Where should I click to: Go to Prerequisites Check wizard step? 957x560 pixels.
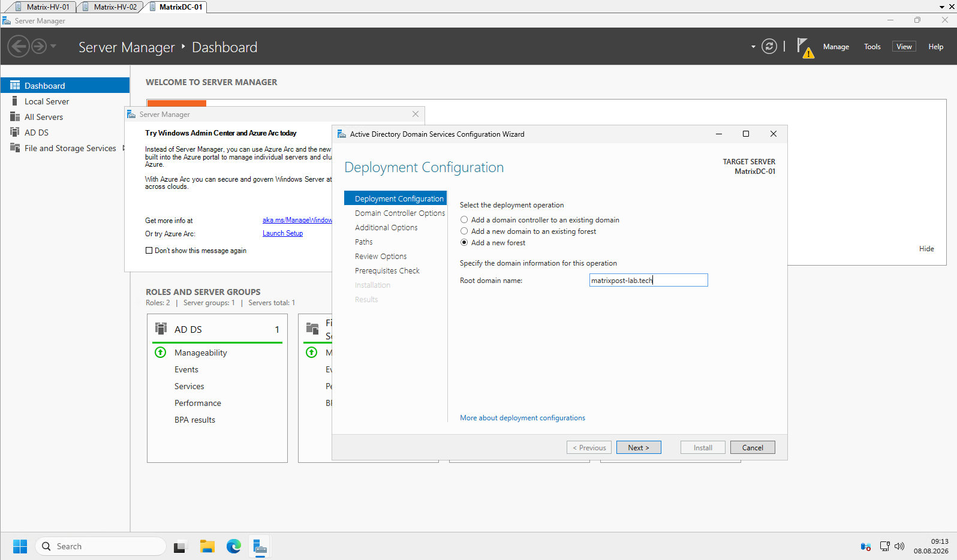tap(387, 270)
